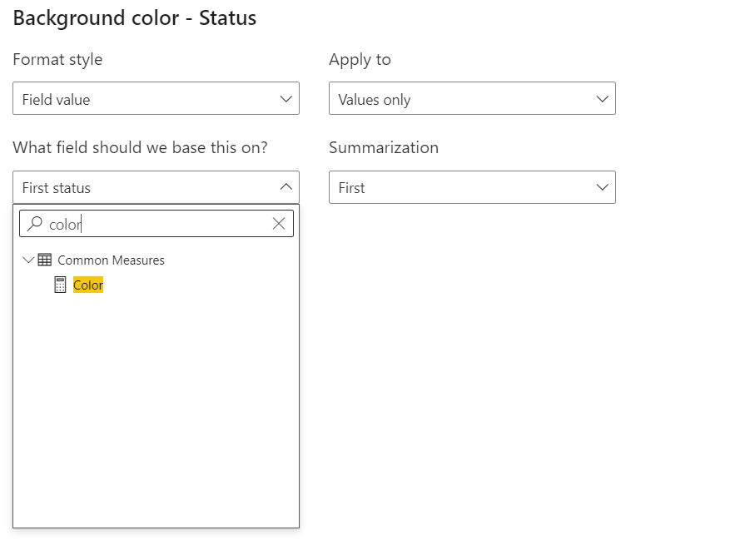The width and height of the screenshot is (730, 560).
Task: Click the Common Measures table icon
Action: point(45,260)
